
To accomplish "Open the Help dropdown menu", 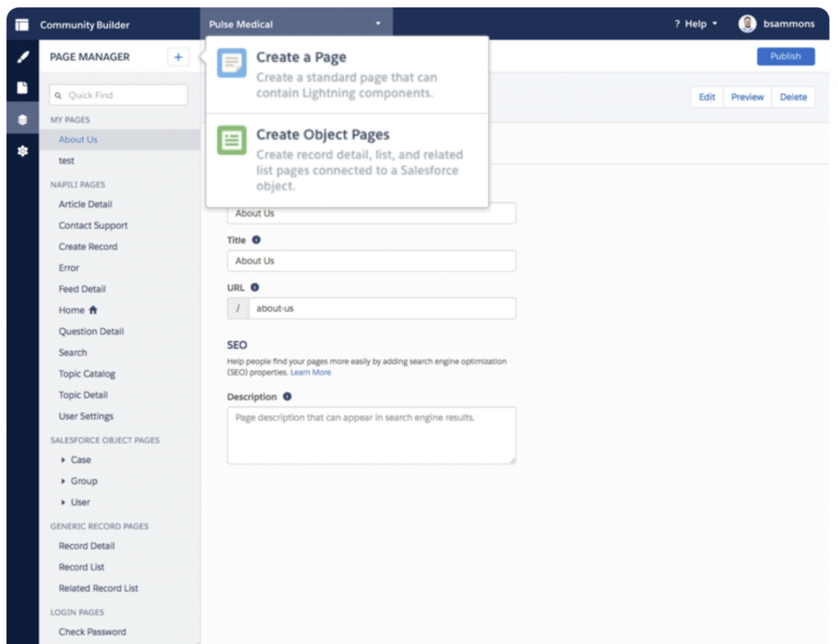I will coord(696,24).
